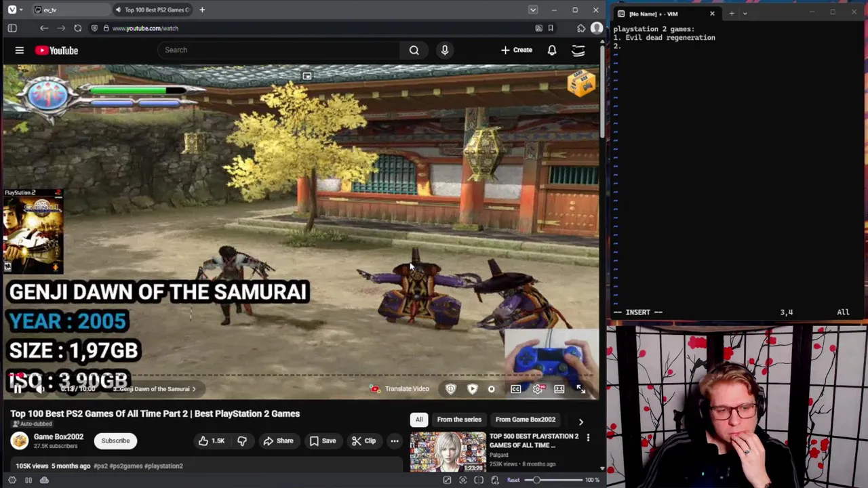Close the [No Name] VIM terminal tab
Viewport: 868px width, 488px height.
(712, 14)
